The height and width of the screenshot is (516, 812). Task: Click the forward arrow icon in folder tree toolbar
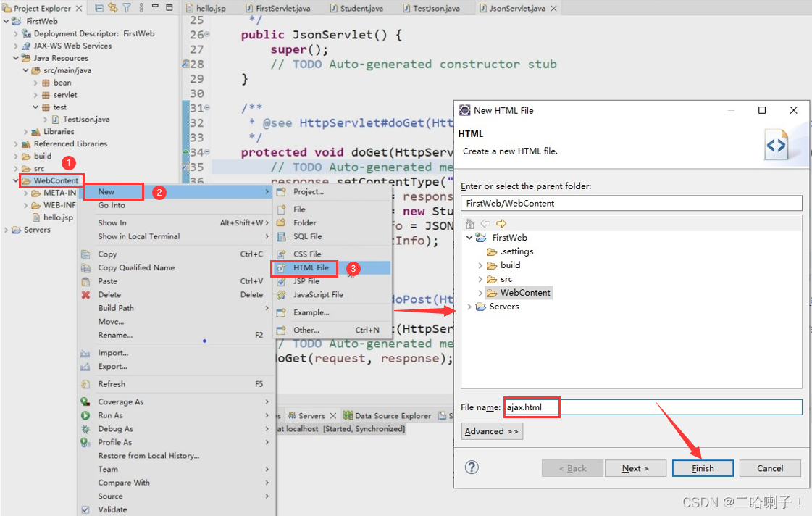tap(501, 223)
